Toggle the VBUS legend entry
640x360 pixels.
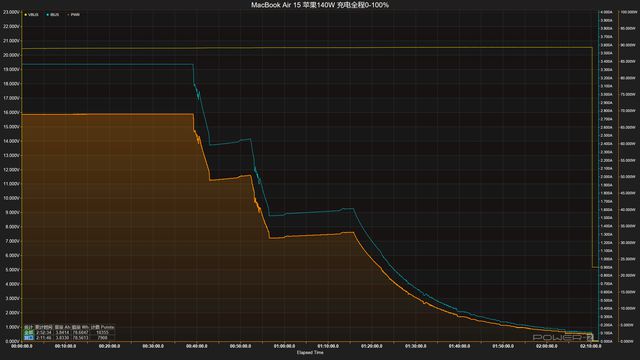[31, 15]
